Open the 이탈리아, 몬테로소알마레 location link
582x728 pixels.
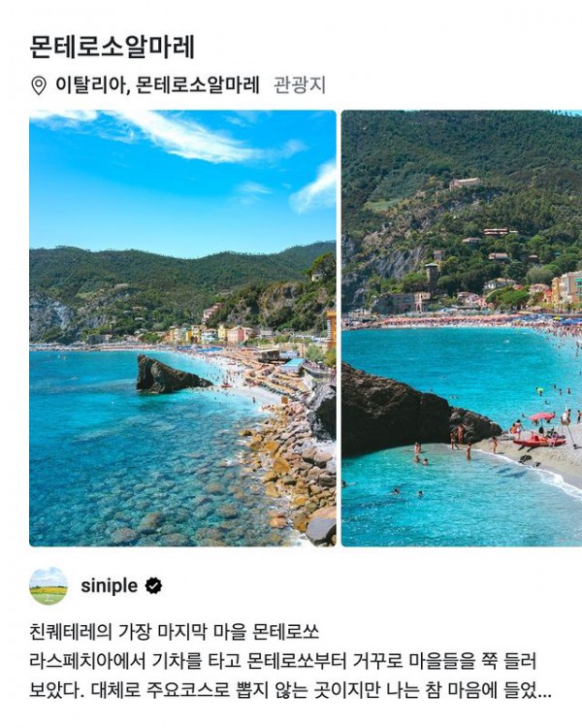(157, 85)
